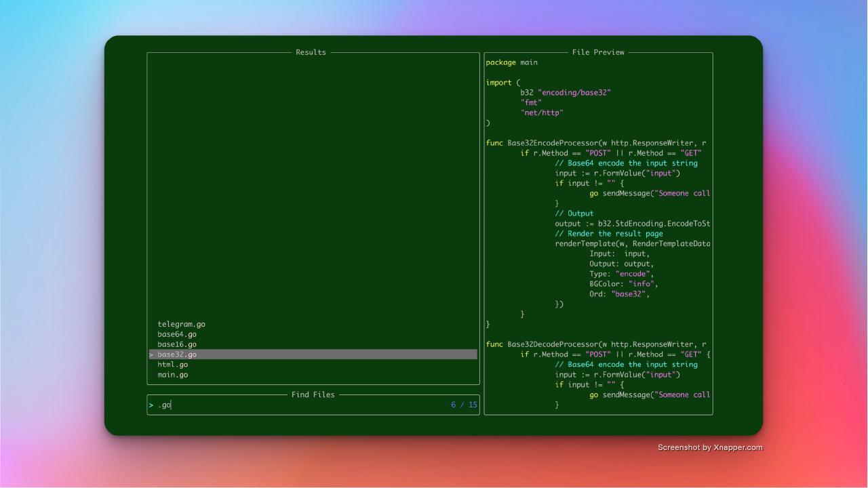The height and width of the screenshot is (488, 868).
Task: Click the 'Output: output,' line
Action: 622,264
